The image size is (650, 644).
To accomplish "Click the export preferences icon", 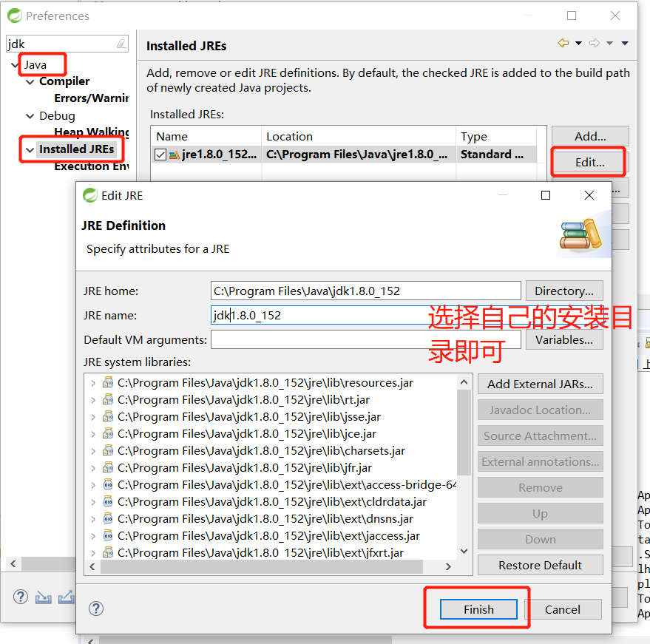I will (67, 597).
